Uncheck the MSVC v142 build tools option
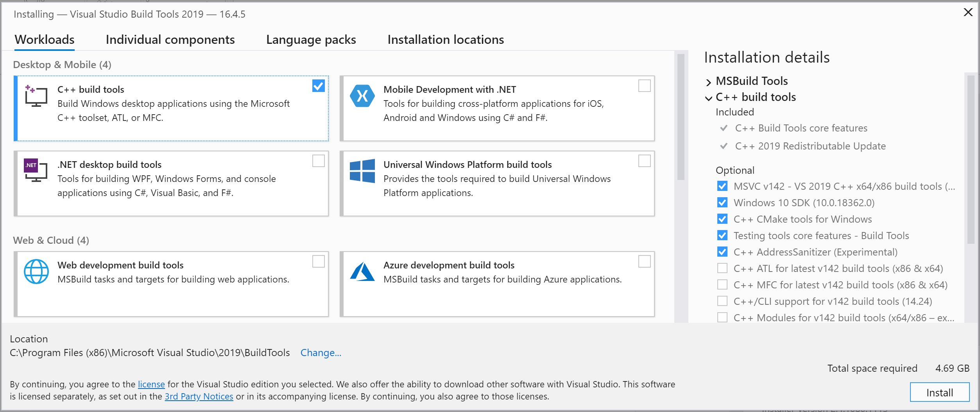This screenshot has height=412, width=980. tap(722, 186)
